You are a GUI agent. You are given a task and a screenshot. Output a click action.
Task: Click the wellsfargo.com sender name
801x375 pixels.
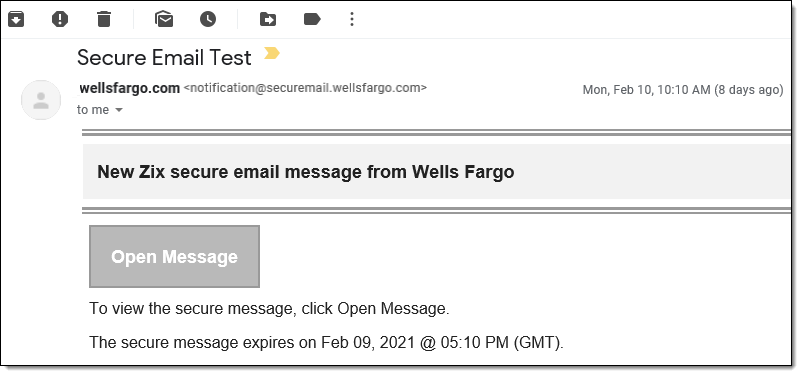[129, 88]
